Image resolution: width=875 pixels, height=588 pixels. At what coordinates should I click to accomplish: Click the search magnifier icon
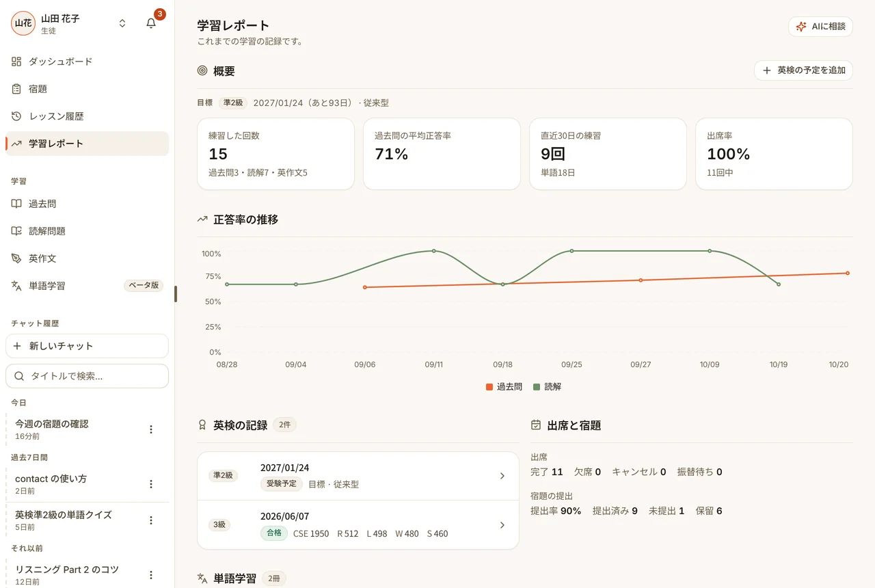point(19,376)
